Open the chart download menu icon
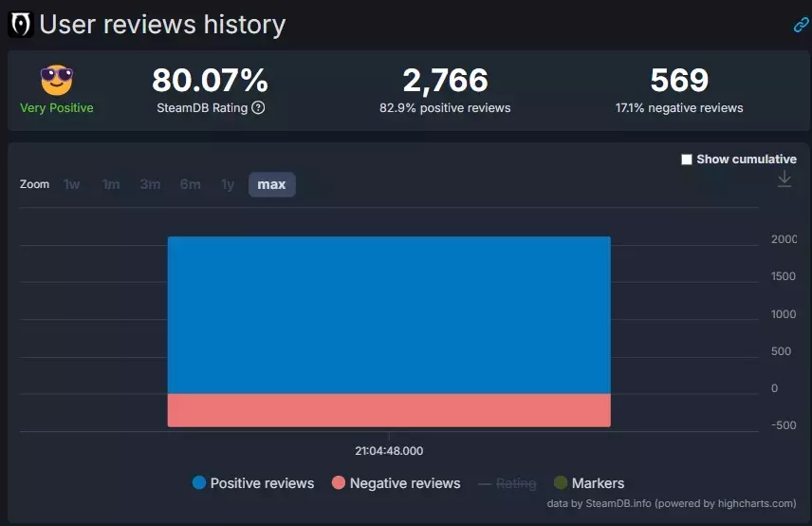The height and width of the screenshot is (526, 812). click(784, 179)
